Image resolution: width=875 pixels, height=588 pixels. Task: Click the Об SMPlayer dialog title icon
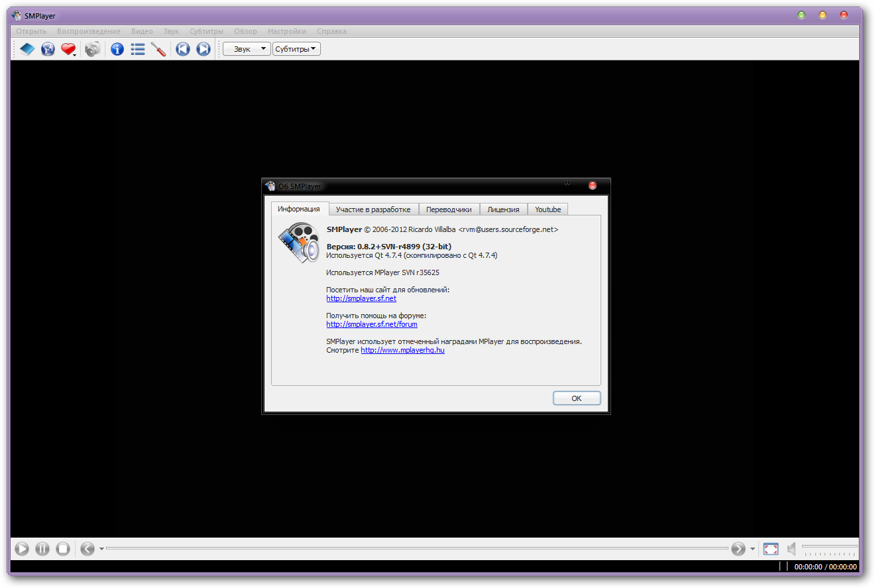[x=270, y=186]
